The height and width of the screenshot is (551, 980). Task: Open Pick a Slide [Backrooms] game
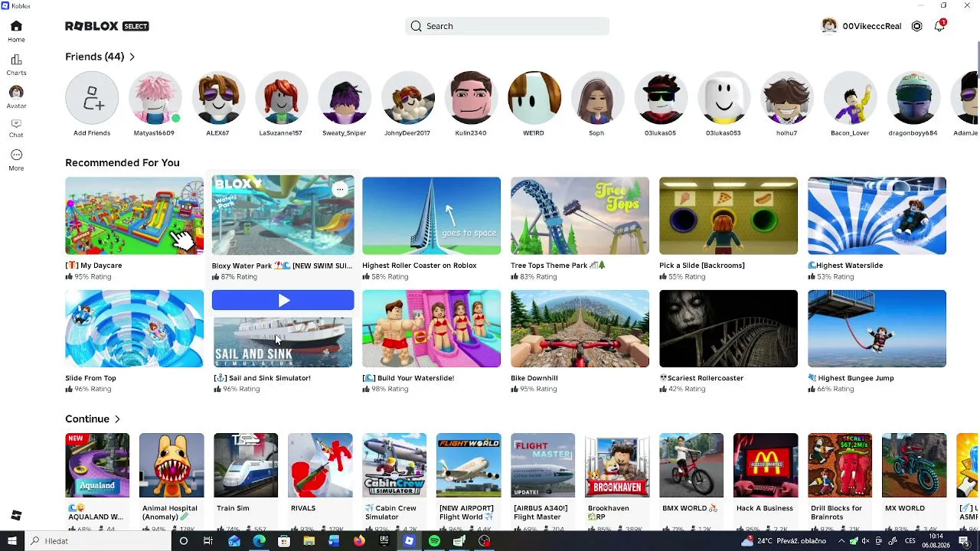click(728, 216)
